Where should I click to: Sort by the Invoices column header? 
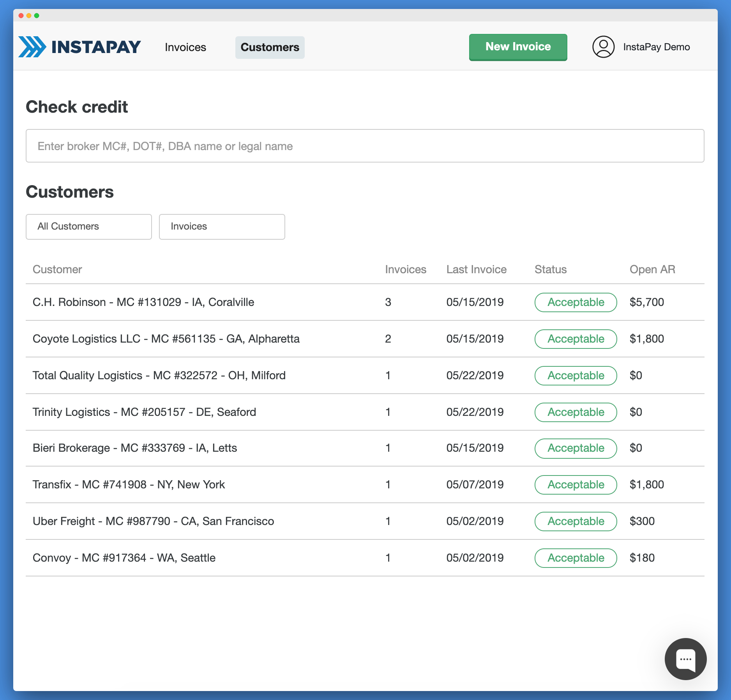(406, 269)
